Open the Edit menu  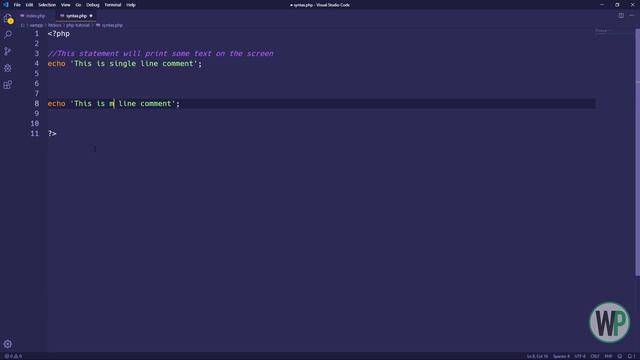[x=29, y=5]
